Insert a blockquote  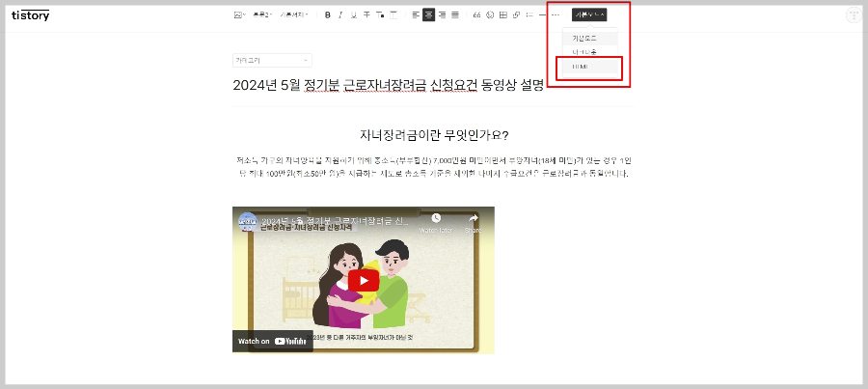pyautogui.click(x=476, y=15)
